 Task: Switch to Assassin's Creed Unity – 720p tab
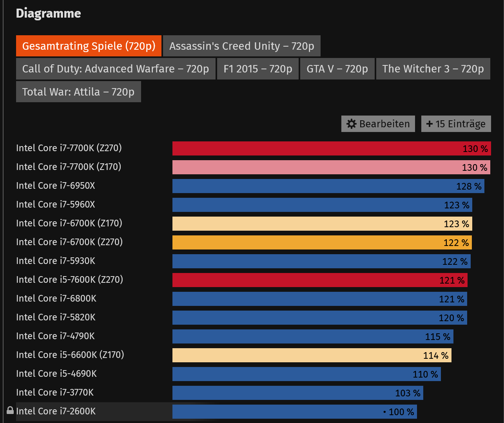(x=242, y=46)
